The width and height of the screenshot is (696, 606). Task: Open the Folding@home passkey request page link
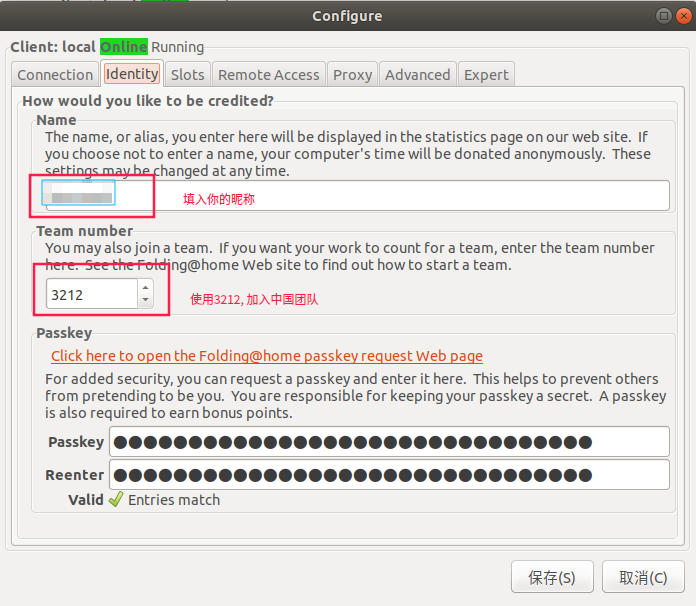tap(266, 356)
